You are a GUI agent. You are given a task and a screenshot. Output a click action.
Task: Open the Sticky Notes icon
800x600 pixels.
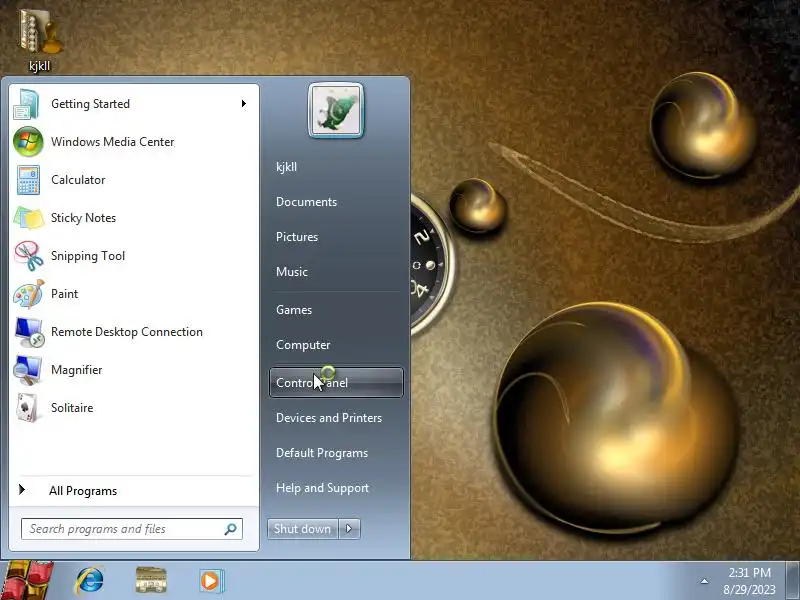[x=28, y=218]
